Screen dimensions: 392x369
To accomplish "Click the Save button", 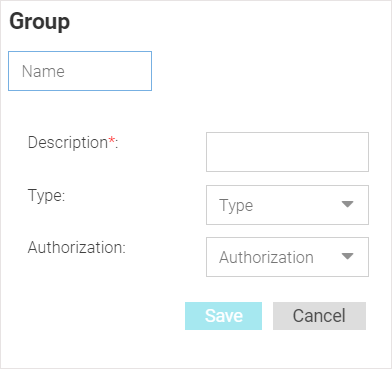I will 223,316.
